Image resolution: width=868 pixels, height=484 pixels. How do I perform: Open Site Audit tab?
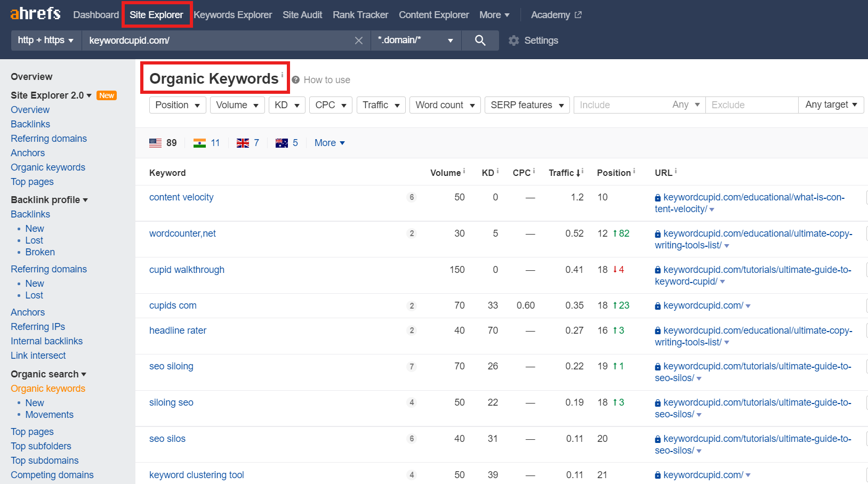pyautogui.click(x=302, y=15)
